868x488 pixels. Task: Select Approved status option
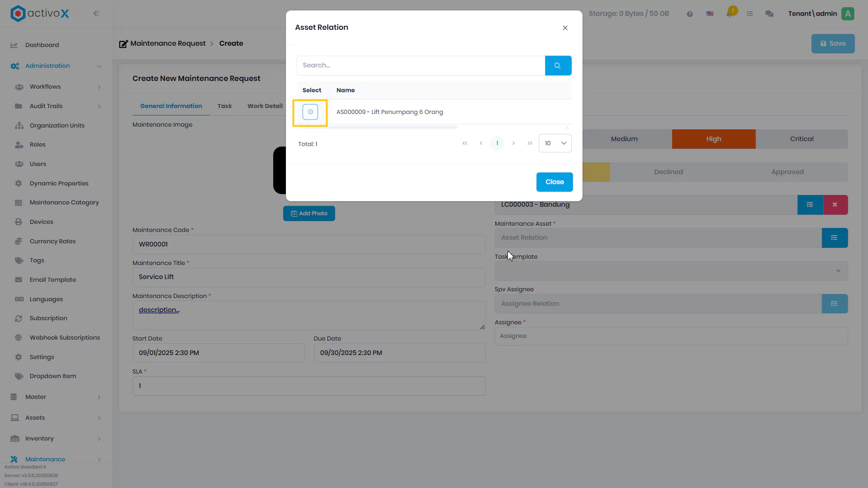tap(787, 172)
